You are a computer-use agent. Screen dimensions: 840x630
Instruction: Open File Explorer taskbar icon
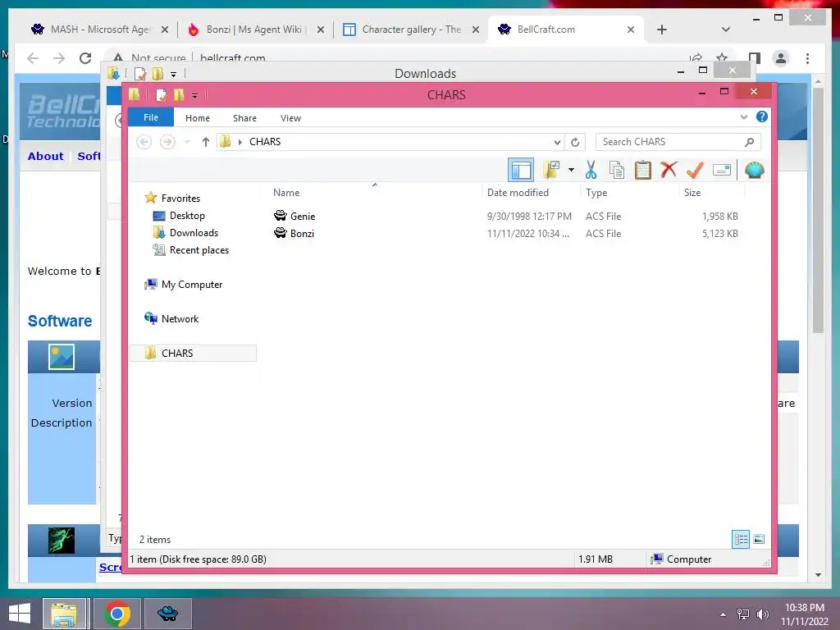(65, 614)
